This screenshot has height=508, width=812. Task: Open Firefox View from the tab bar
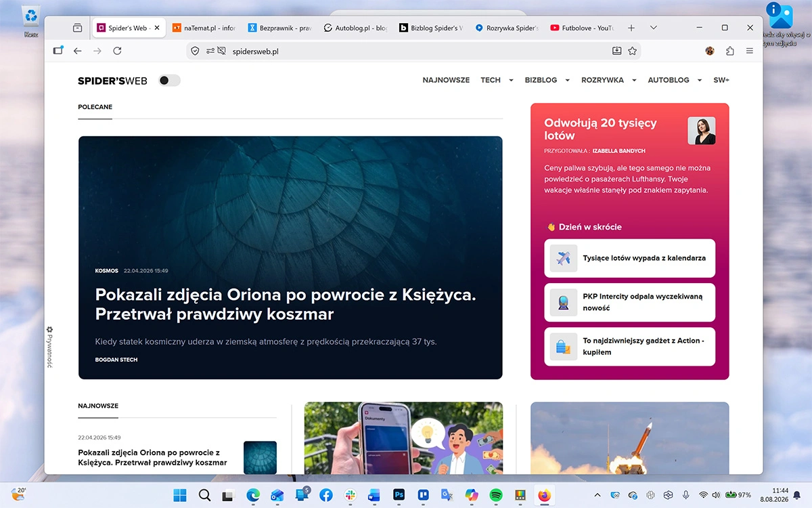(x=77, y=28)
